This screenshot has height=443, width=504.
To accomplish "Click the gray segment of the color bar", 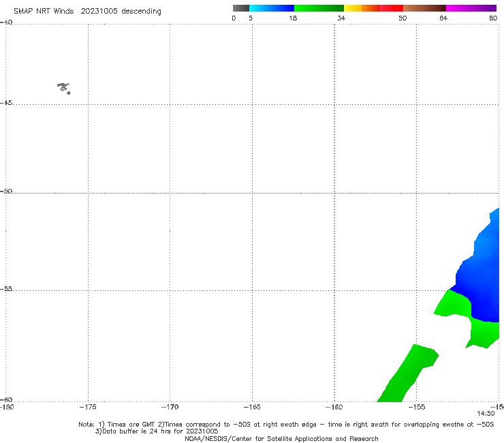I will point(241,8).
